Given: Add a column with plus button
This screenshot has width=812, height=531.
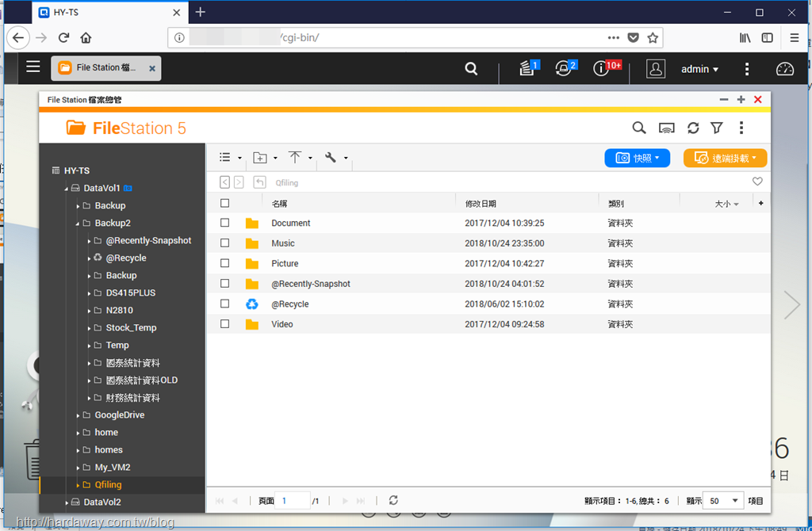Looking at the screenshot, I should [760, 203].
